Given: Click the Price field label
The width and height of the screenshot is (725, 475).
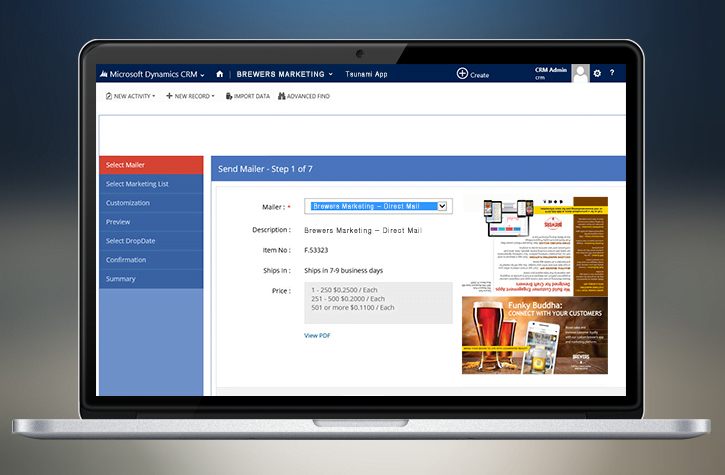Looking at the screenshot, I should (281, 291).
